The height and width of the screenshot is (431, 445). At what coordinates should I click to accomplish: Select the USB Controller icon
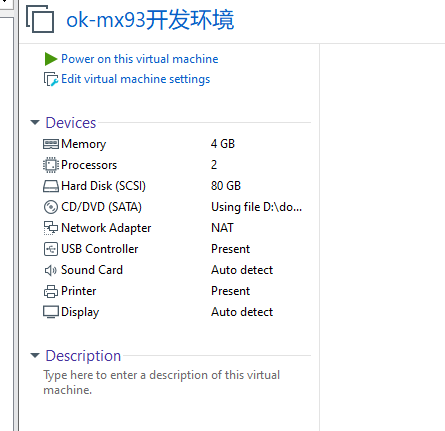(51, 249)
